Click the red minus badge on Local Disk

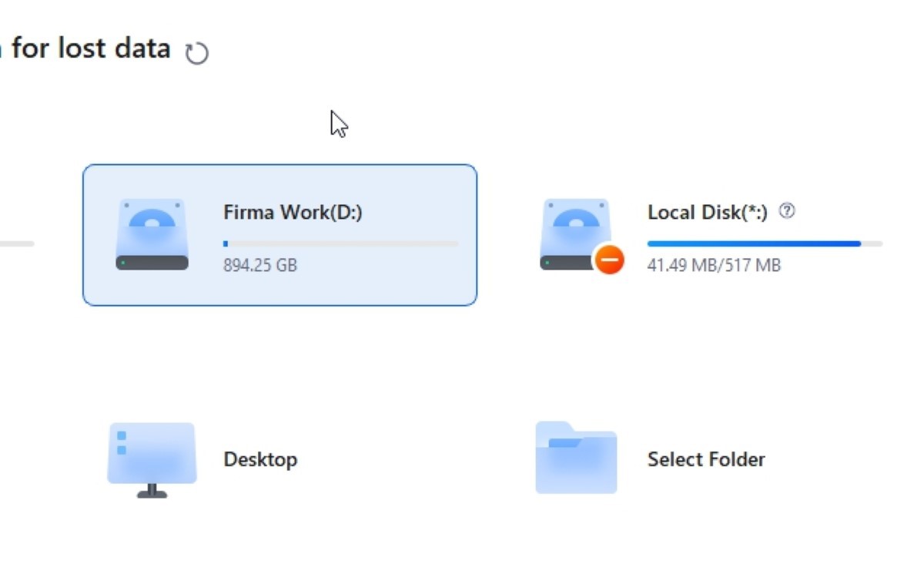click(609, 260)
